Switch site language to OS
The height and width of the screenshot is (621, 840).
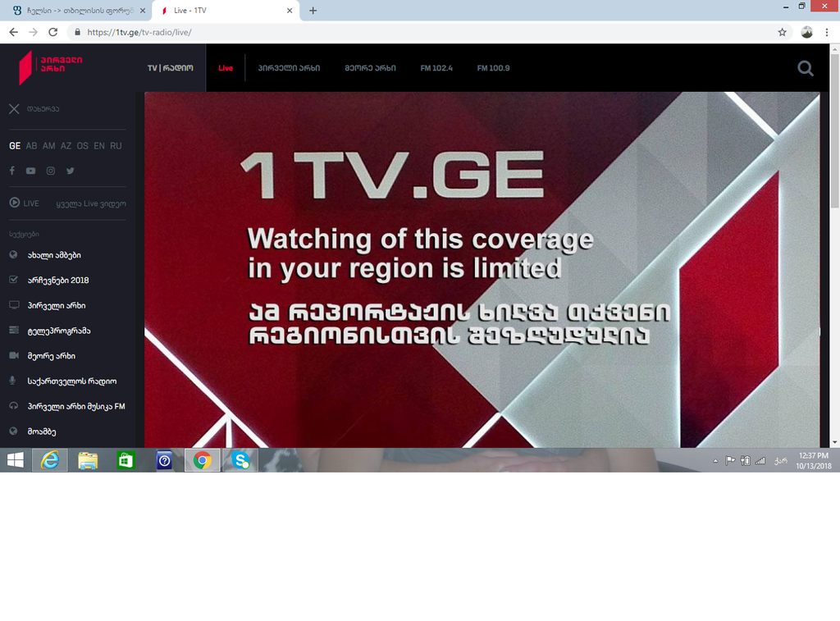point(83,146)
